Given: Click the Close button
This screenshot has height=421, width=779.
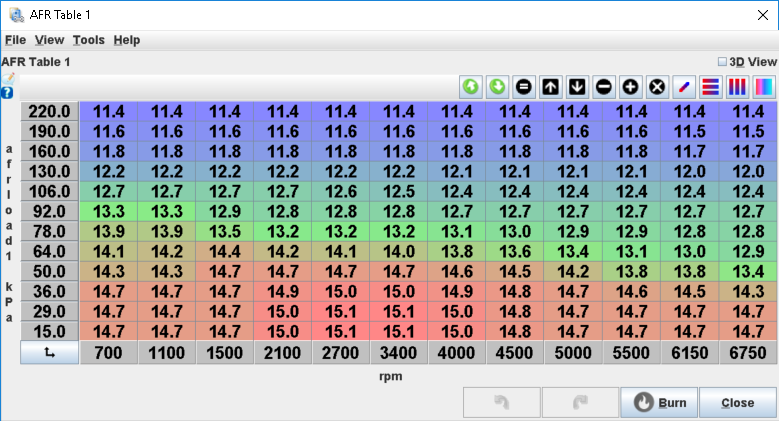Looking at the screenshot, I should click(737, 403).
